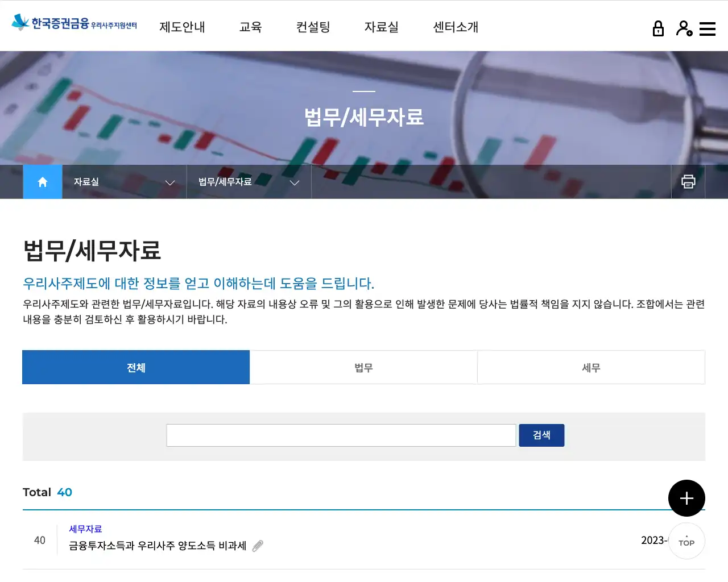Open the lock login icon
728x582 pixels.
pyautogui.click(x=658, y=28)
